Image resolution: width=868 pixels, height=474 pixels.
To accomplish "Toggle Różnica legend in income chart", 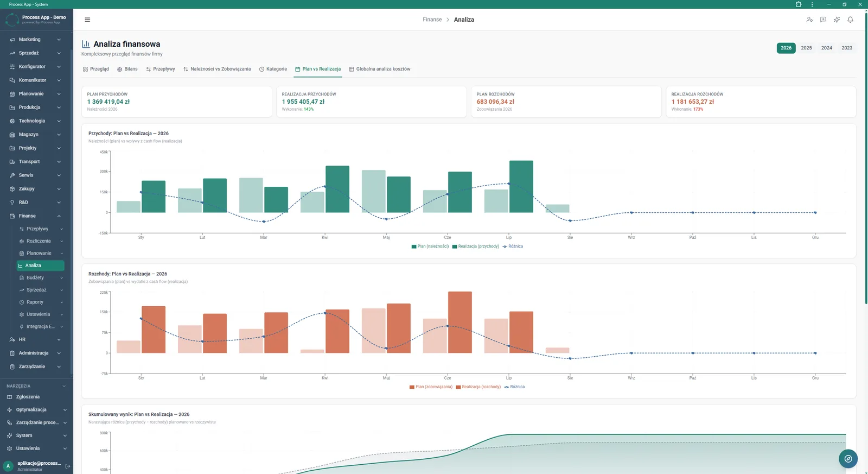I will click(513, 247).
